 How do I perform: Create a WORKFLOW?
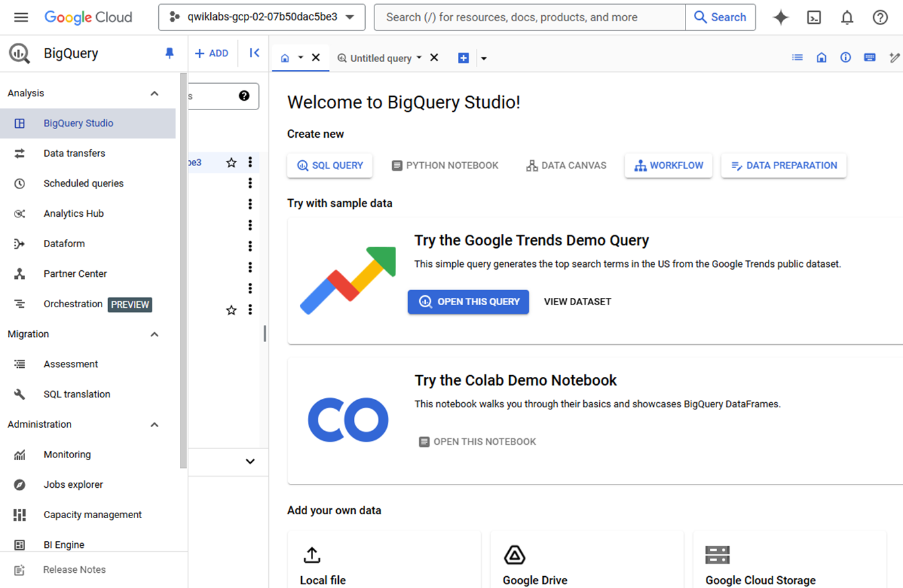tap(668, 165)
